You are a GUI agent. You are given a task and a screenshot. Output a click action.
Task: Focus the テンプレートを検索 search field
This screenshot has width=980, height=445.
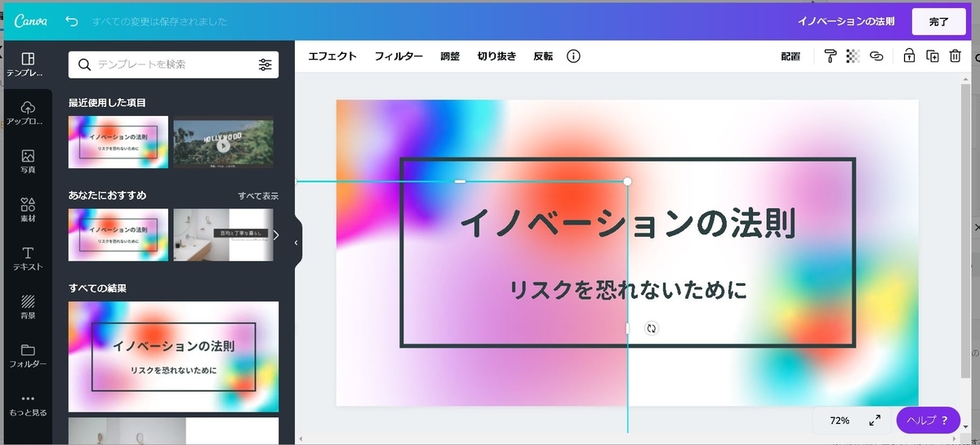click(x=173, y=65)
